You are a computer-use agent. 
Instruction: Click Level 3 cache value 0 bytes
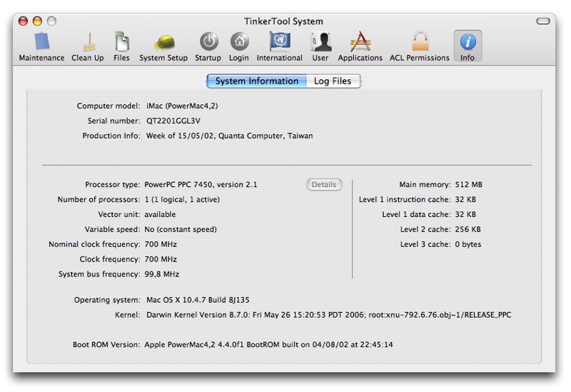tap(468, 244)
